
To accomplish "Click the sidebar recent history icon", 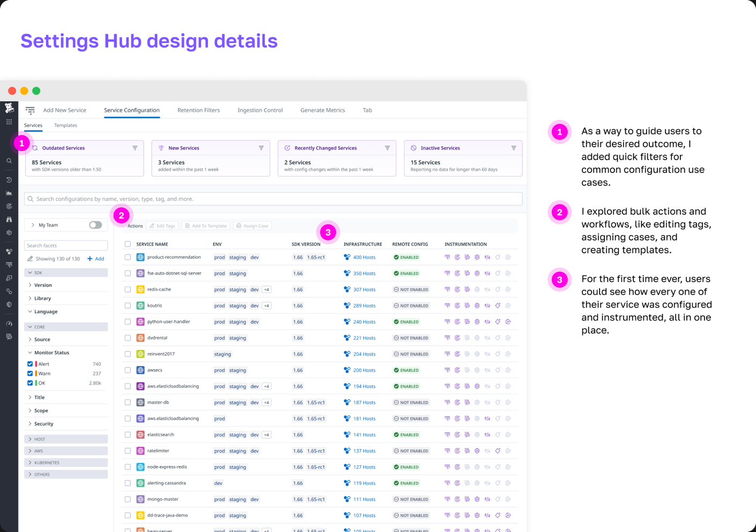I will tap(9, 180).
